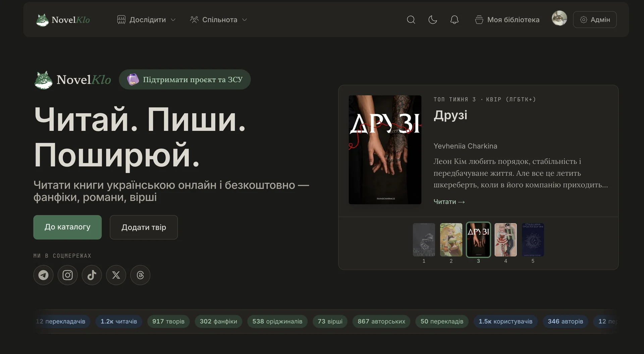Image resolution: width=644 pixels, height=354 pixels.
Task: Open Дослідити menu label
Action: pyautogui.click(x=148, y=20)
